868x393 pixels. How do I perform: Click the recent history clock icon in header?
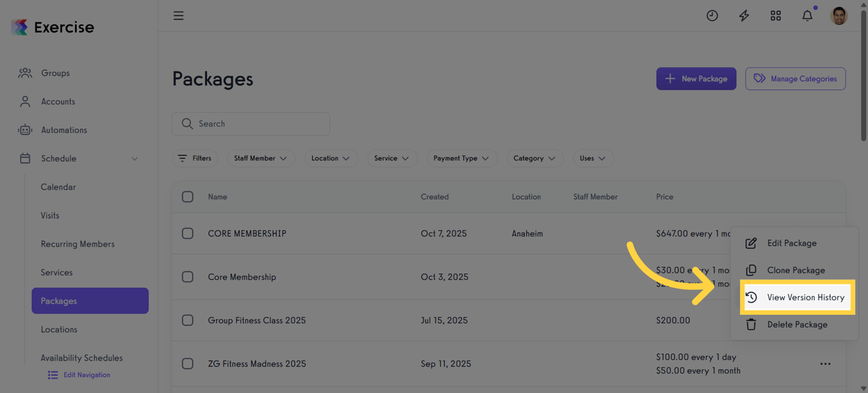[712, 15]
